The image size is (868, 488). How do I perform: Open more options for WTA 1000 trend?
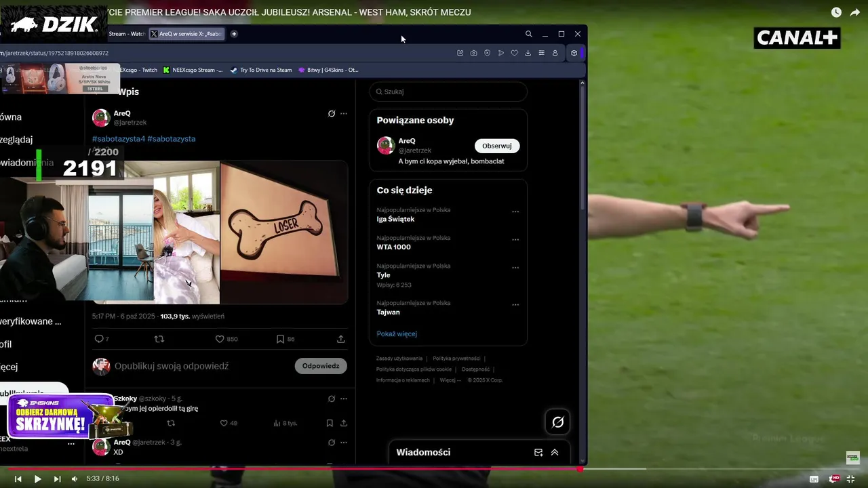coord(515,239)
